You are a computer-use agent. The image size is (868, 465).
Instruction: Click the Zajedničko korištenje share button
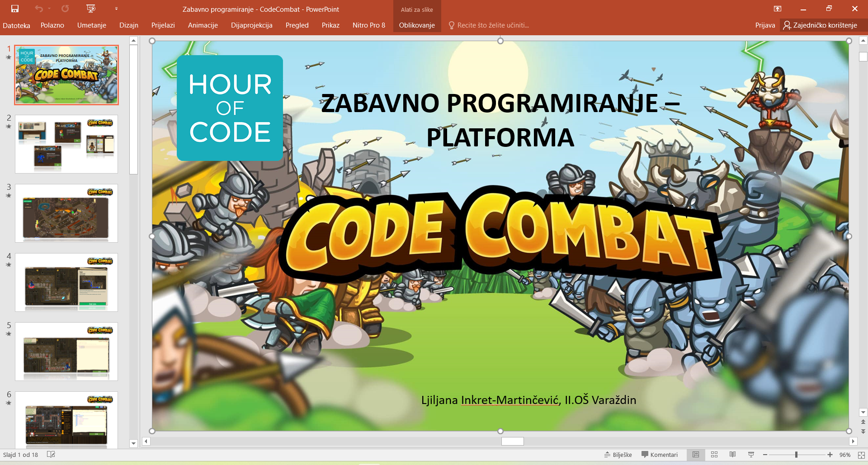click(x=820, y=25)
